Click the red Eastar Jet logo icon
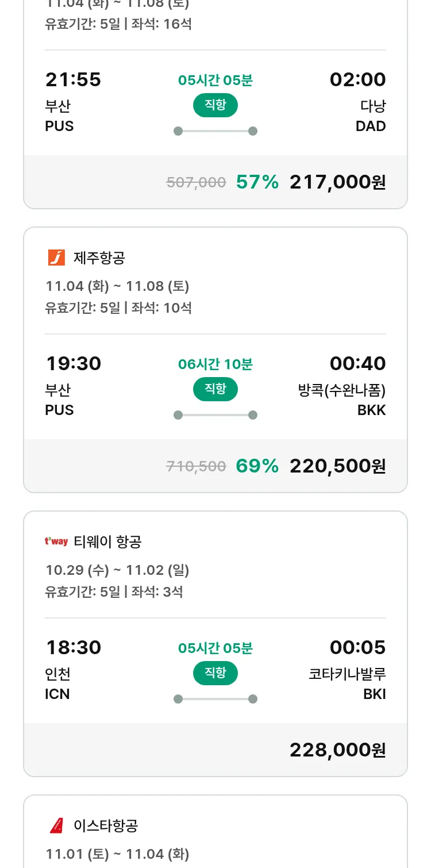Image resolution: width=431 pixels, height=868 pixels. click(x=56, y=826)
